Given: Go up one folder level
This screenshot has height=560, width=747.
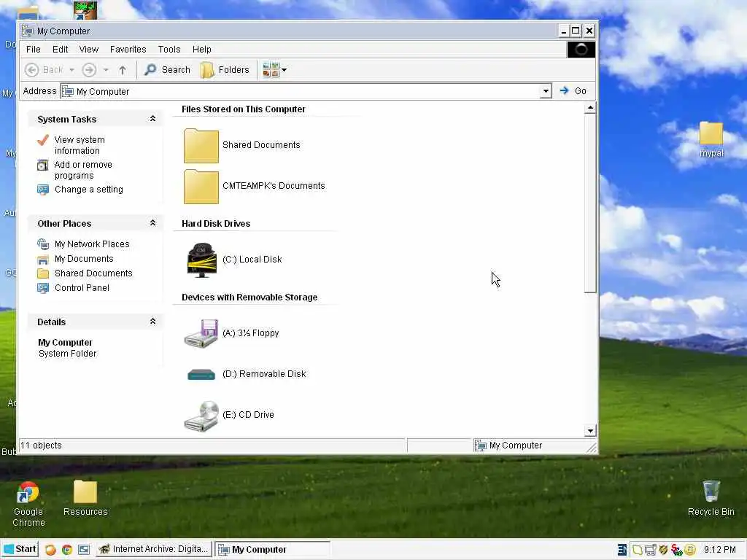Looking at the screenshot, I should [123, 70].
